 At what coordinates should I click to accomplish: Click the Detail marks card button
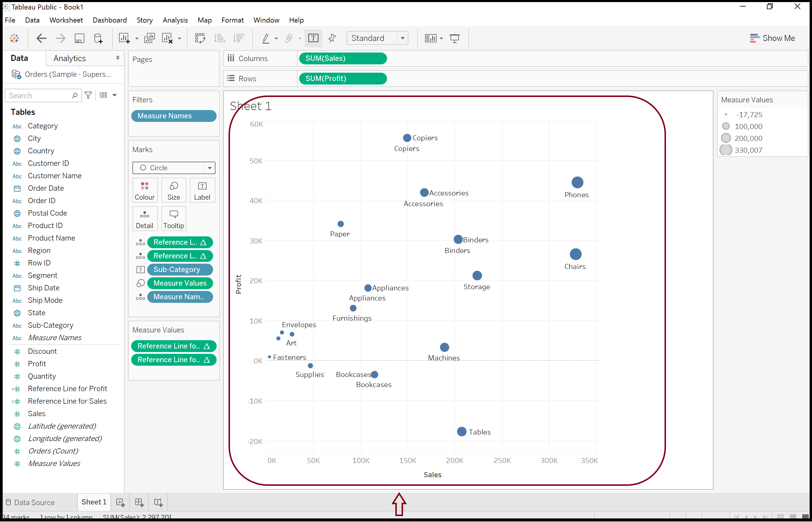click(x=145, y=219)
